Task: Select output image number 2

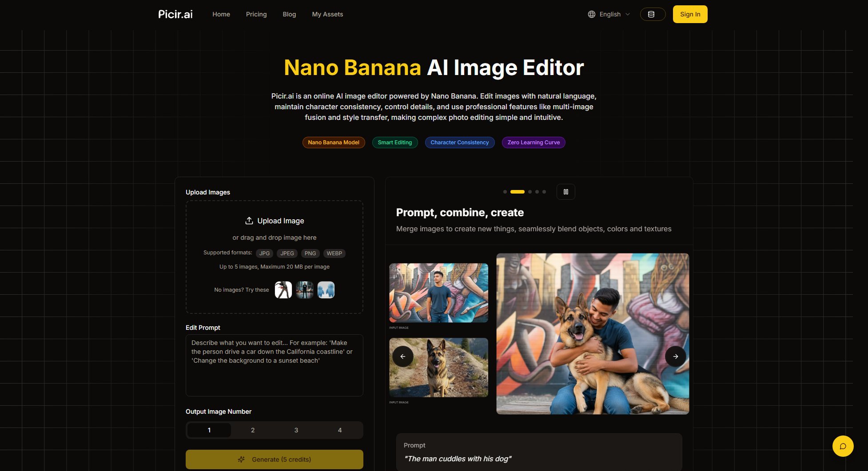Action: point(253,430)
